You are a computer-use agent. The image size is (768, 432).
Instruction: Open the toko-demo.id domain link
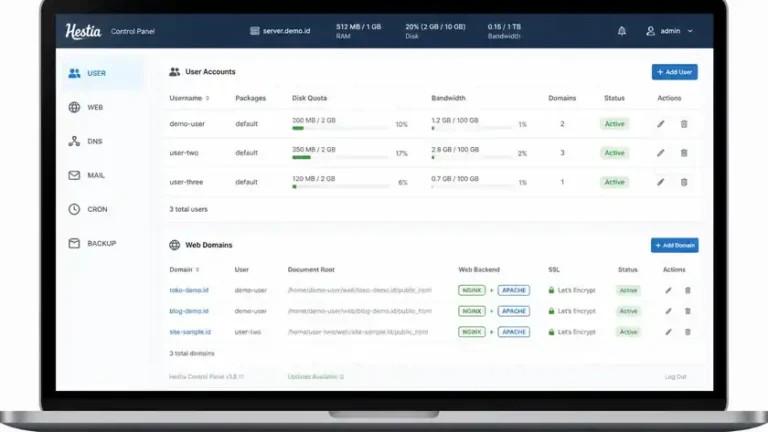point(189,290)
